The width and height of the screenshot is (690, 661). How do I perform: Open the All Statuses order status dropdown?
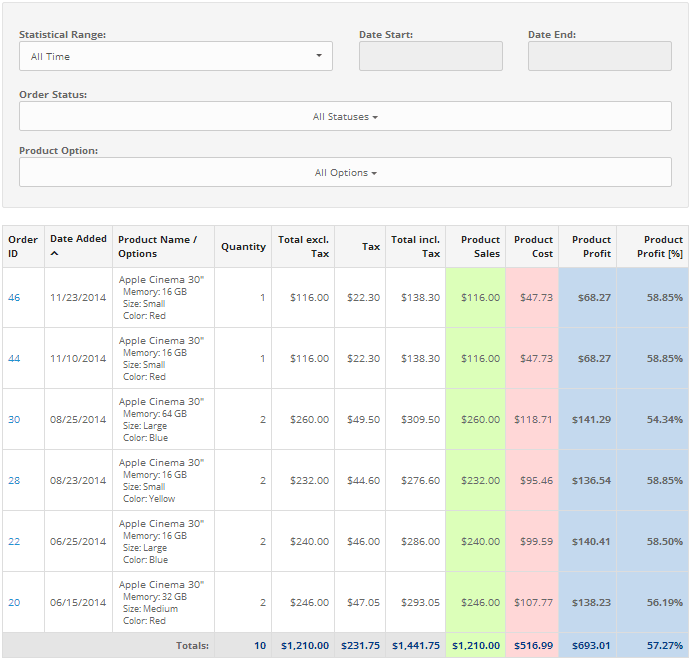tap(345, 116)
